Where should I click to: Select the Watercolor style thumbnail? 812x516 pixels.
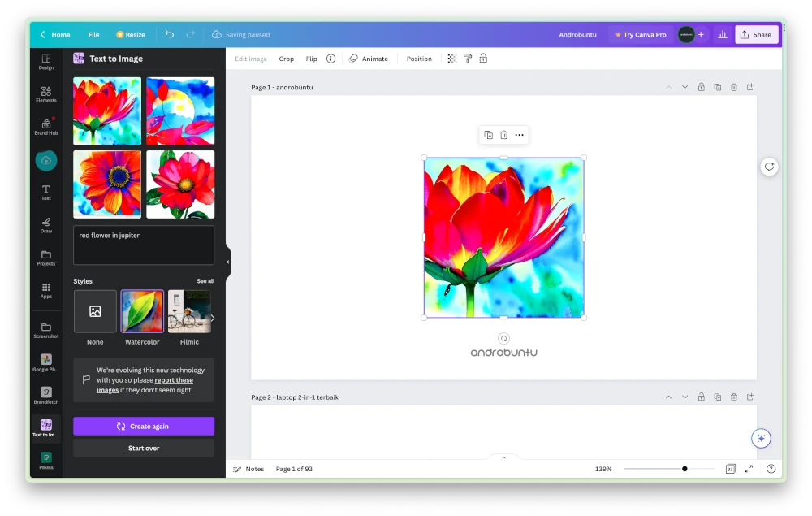142,311
